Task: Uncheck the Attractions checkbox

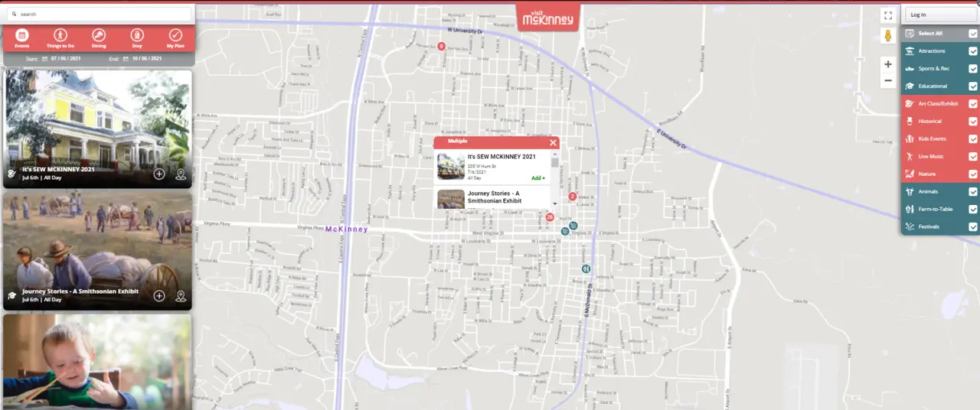Action: point(973,50)
